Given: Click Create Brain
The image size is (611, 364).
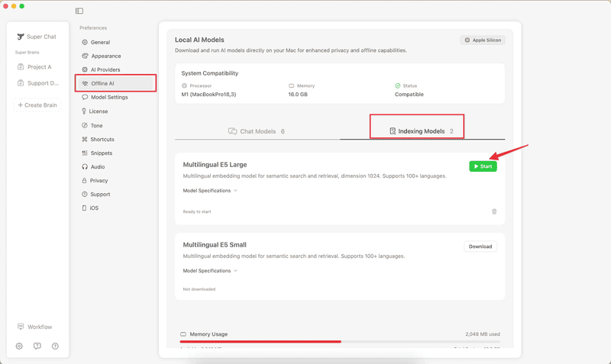Looking at the screenshot, I should (x=37, y=105).
